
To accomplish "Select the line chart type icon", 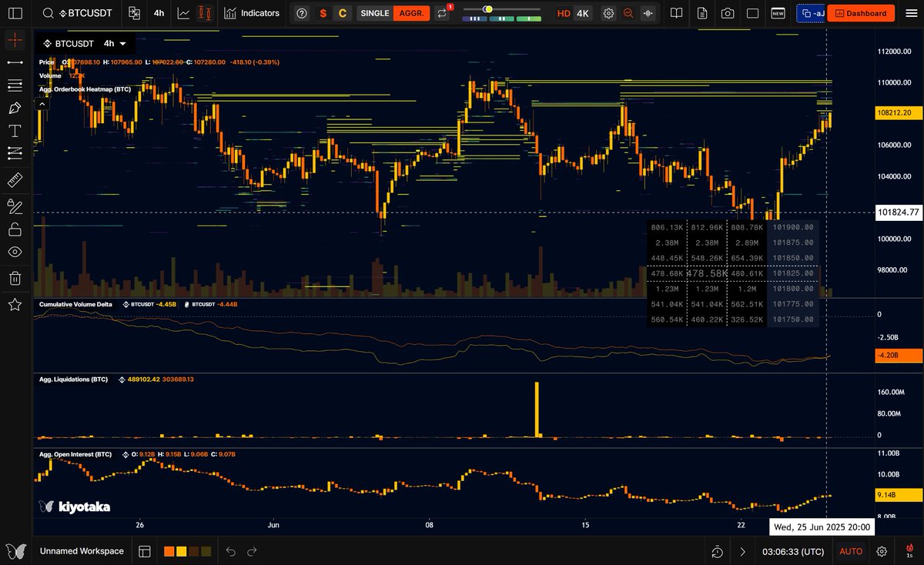I will 183,13.
